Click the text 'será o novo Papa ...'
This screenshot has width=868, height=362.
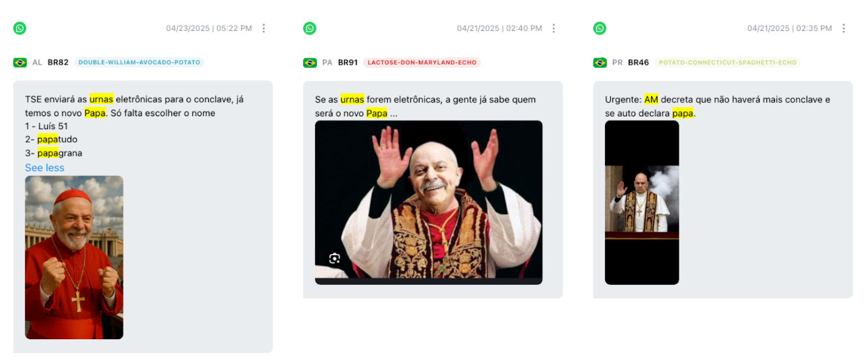356,113
